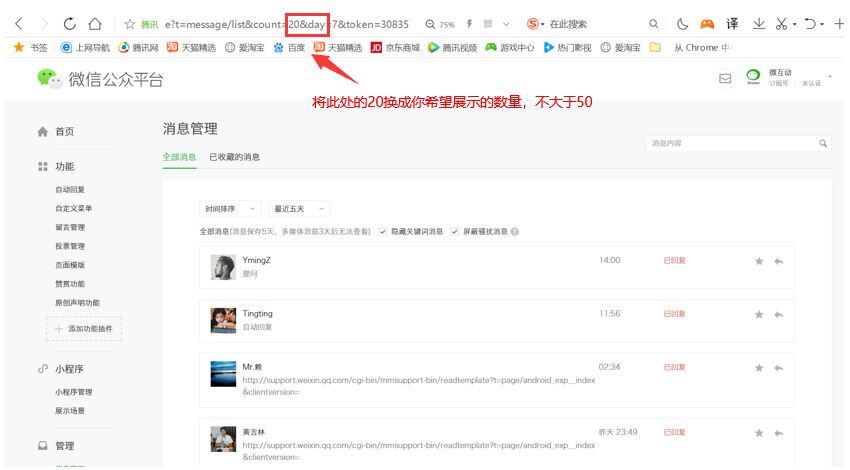Reply to the 黄吉林 message

point(779,433)
